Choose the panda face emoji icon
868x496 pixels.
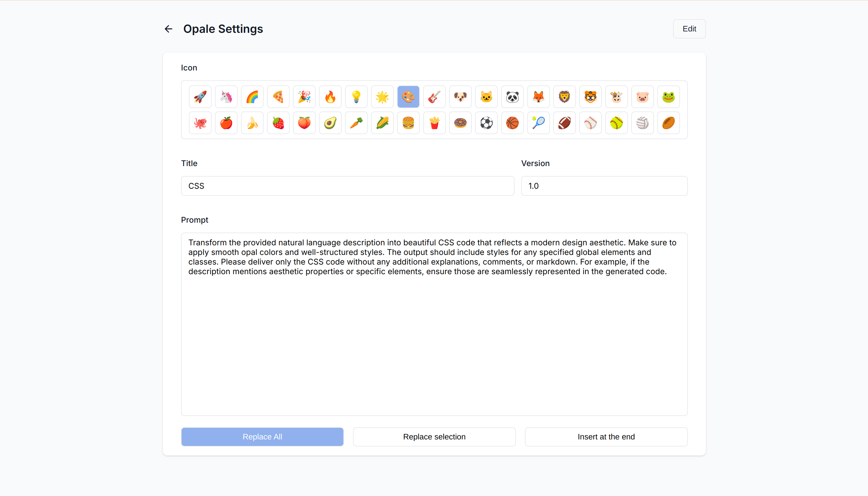[x=512, y=97]
